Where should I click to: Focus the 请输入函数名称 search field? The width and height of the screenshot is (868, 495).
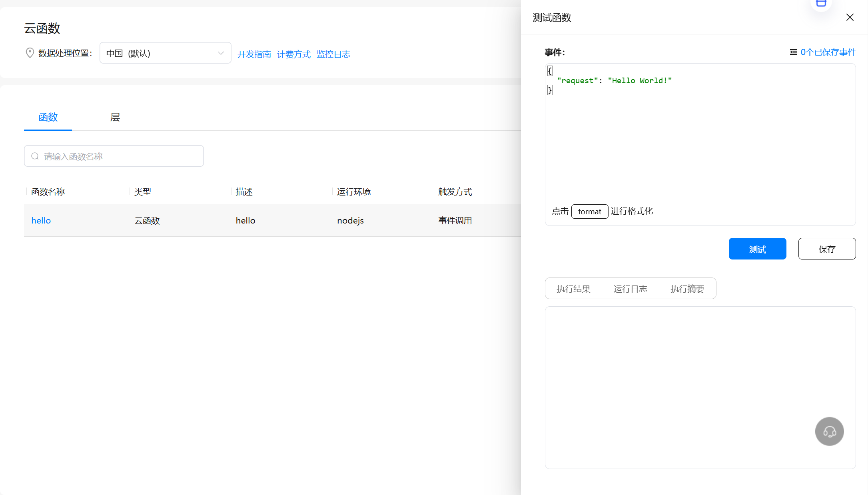[x=114, y=156]
